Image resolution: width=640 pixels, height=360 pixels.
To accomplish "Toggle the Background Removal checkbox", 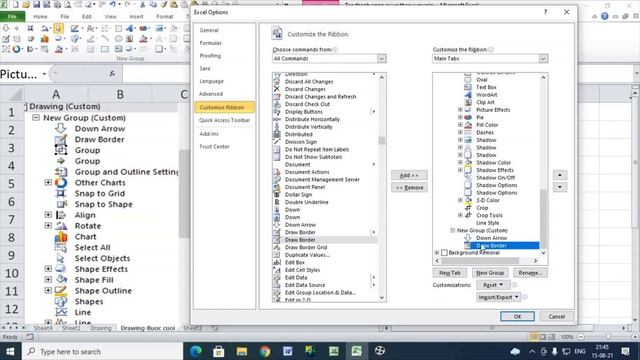I will [444, 253].
